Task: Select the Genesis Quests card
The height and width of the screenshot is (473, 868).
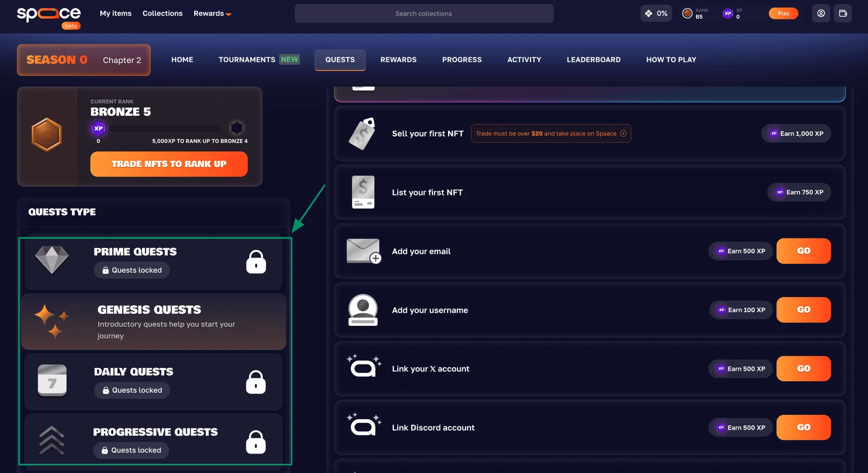Action: pyautogui.click(x=154, y=322)
